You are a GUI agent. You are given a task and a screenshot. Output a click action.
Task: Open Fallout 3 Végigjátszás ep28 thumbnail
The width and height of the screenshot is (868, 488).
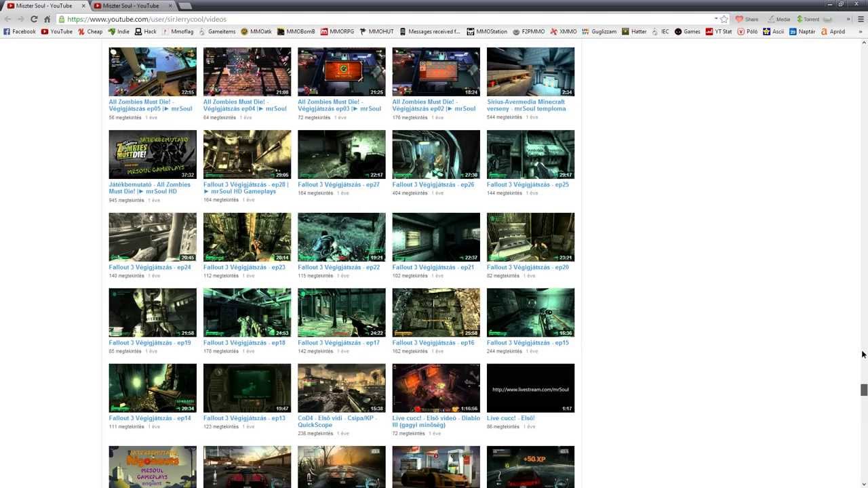pos(247,155)
